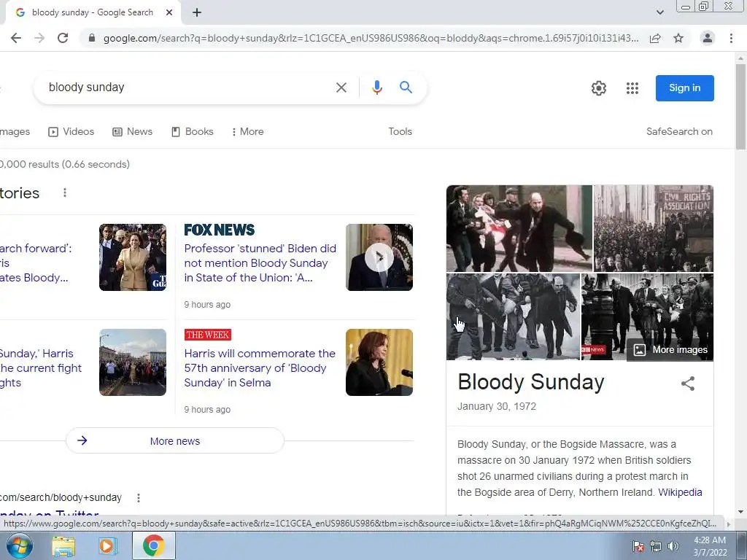Image resolution: width=747 pixels, height=560 pixels.
Task: Click SafeSearch on setting
Action: click(x=679, y=132)
